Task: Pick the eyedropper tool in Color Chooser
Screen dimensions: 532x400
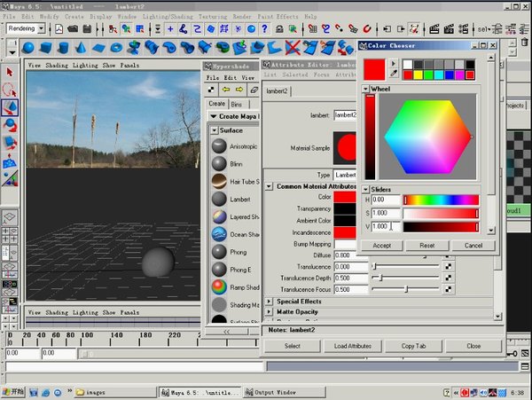Action: 394,75
